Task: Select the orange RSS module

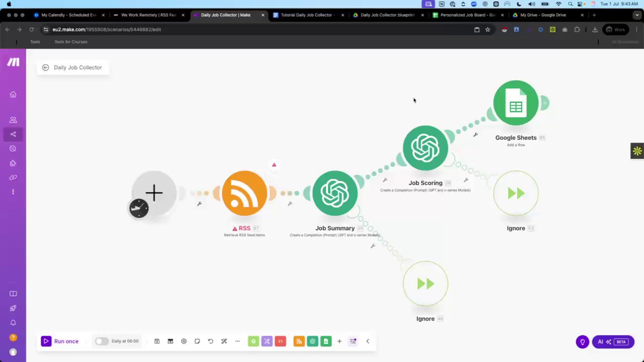Action: [245, 193]
